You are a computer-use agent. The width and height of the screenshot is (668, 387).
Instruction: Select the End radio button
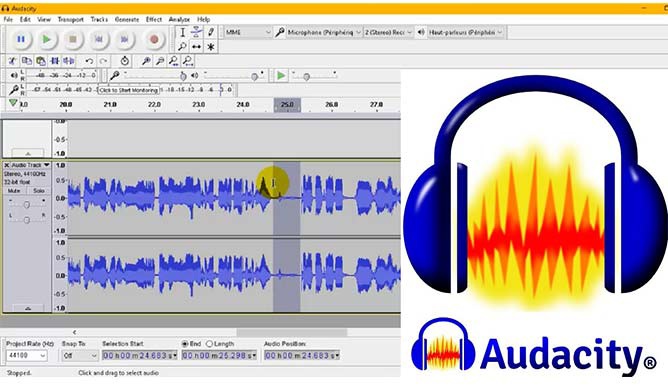point(185,344)
